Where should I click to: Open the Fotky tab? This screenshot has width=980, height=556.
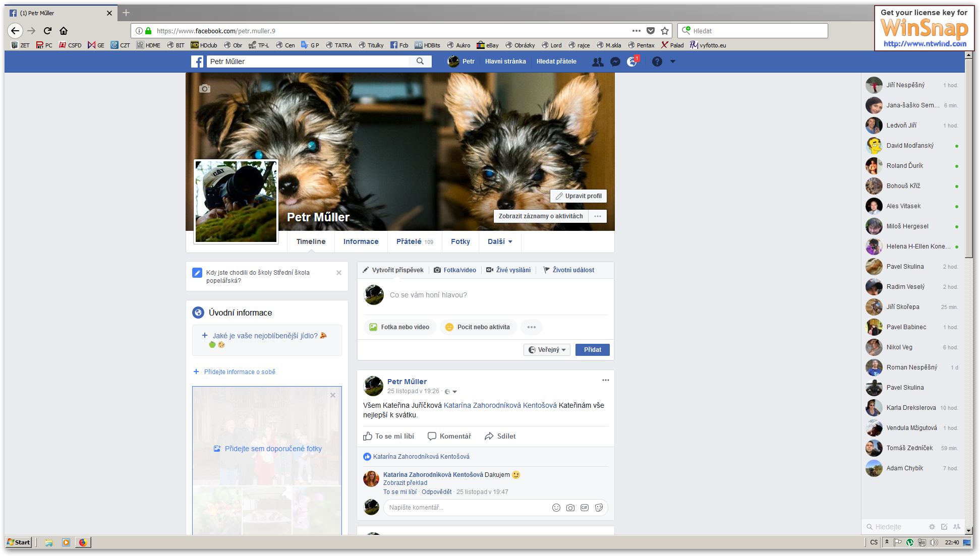(x=460, y=241)
